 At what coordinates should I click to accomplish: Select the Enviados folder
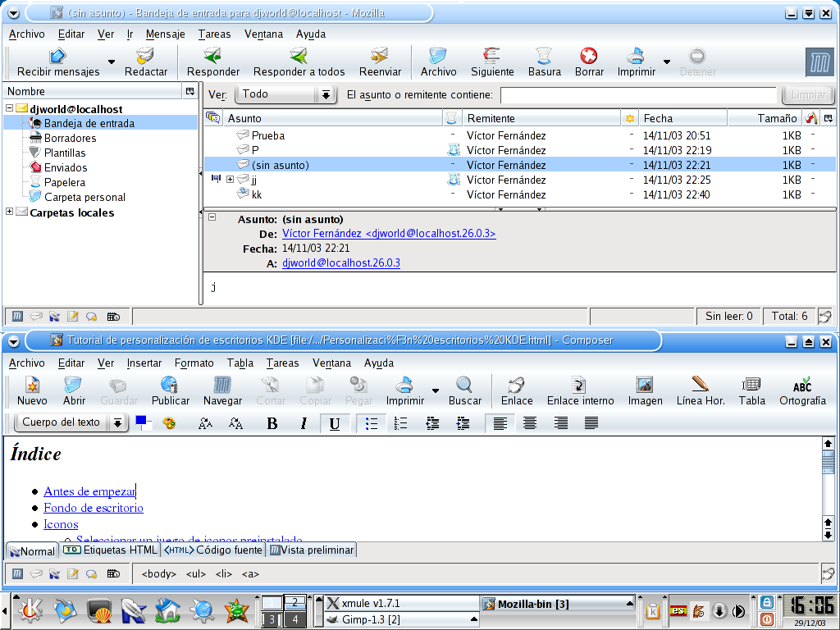[65, 167]
